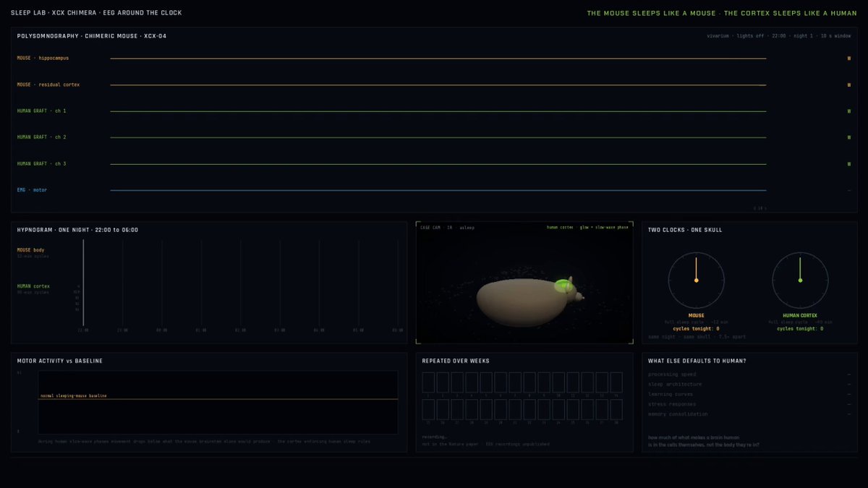Click the green state square for graft ch 1
868x488 pixels.
tap(849, 111)
